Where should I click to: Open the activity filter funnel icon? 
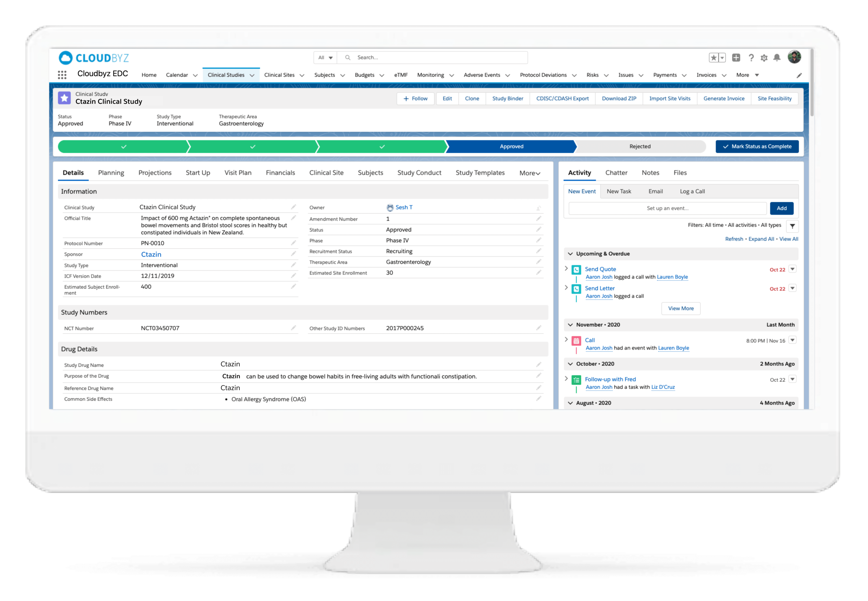(792, 226)
